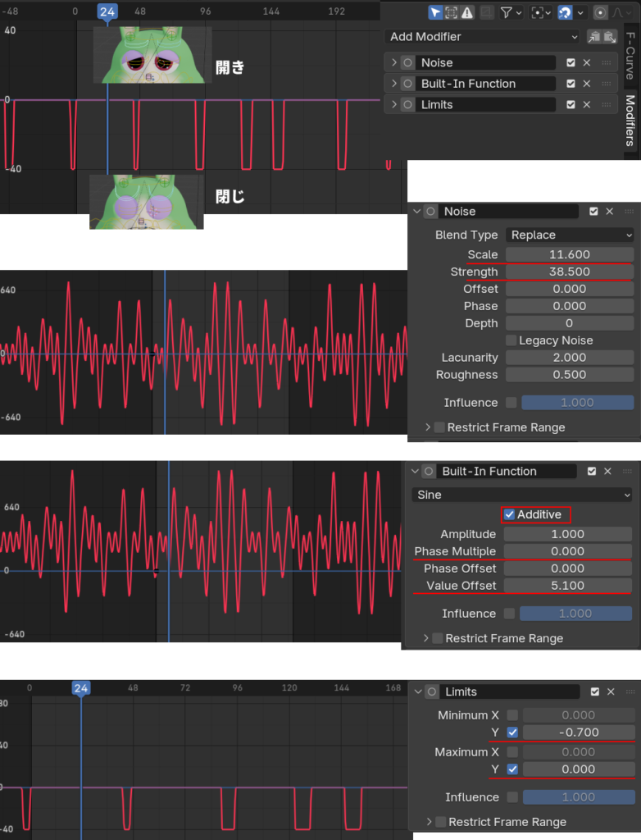
Task: Select the Modifiers sidebar tab
Action: (630, 121)
